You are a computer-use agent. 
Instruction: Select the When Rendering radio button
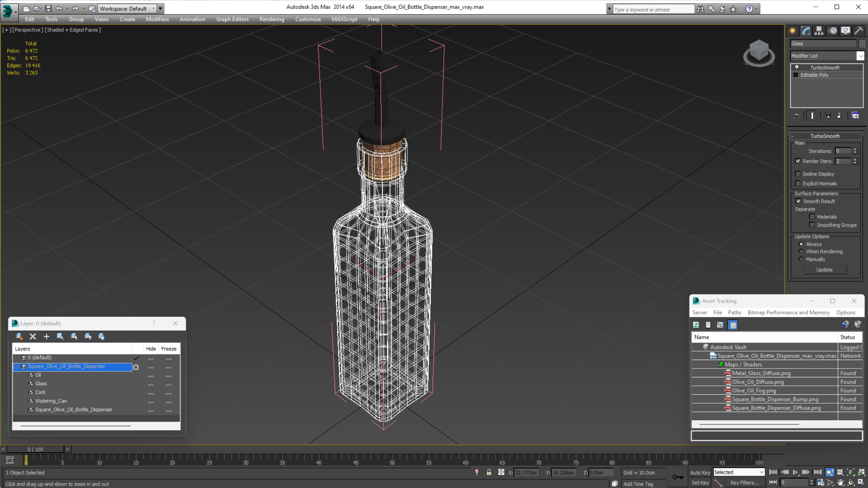coord(801,251)
